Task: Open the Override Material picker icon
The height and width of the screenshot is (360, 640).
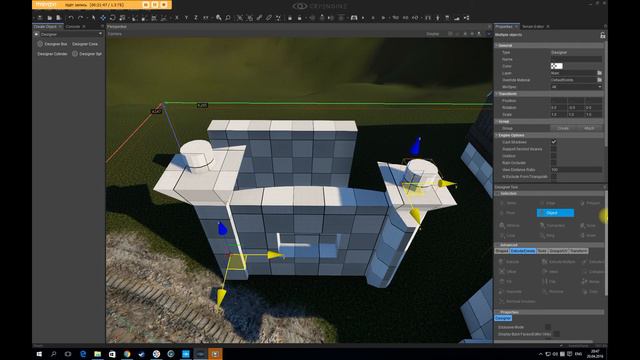Action: [x=600, y=80]
